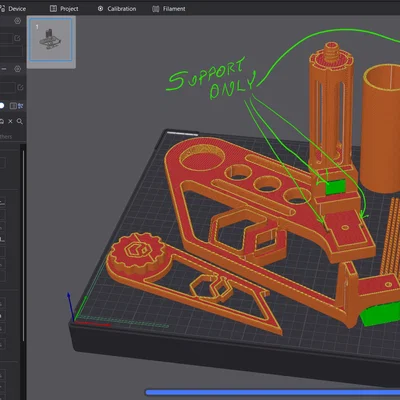Open the filament settings gear icon
This screenshot has height=400, width=400.
coord(17,69)
